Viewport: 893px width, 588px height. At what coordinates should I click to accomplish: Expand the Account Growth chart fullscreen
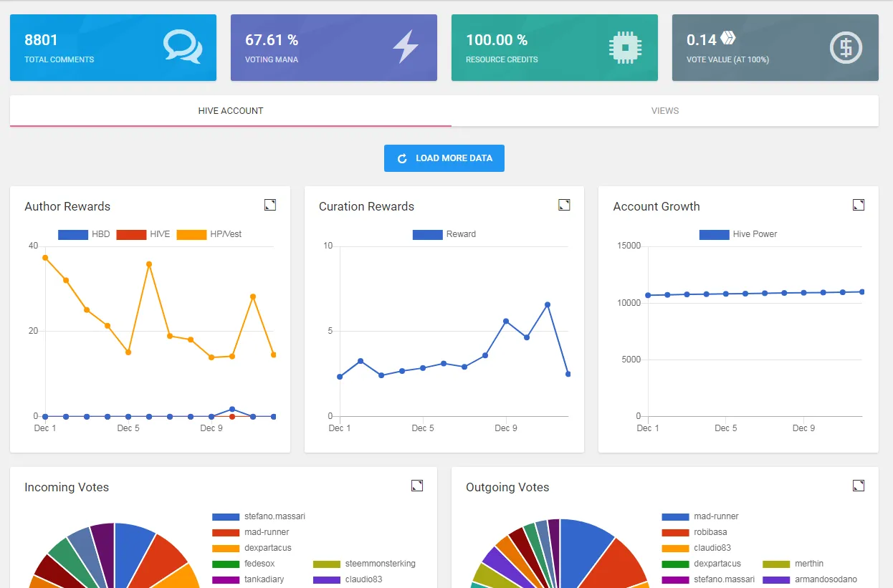click(858, 205)
